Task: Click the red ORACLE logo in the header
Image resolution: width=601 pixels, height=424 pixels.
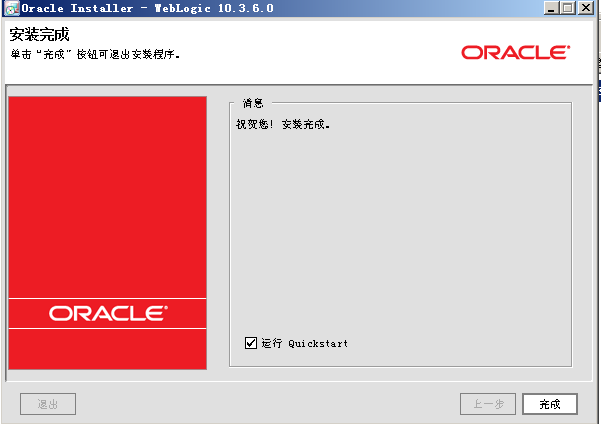Action: 516,53
